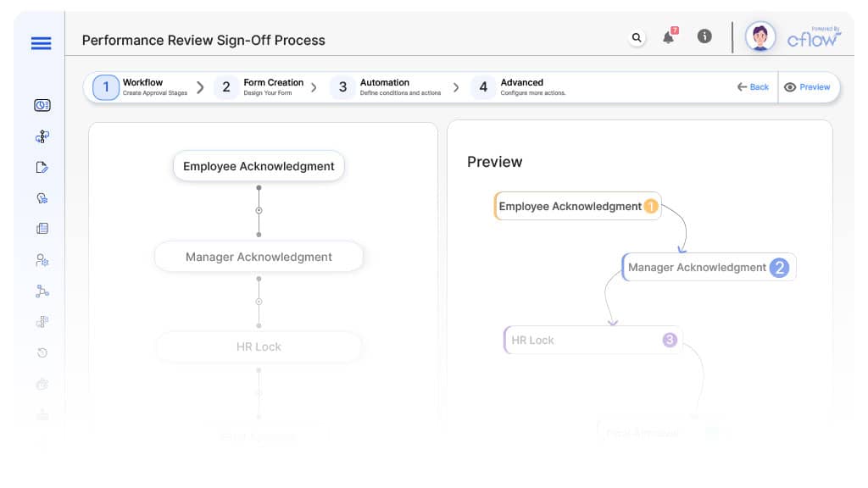
Task: Open the user settings sidebar icon
Action: [x=42, y=260]
